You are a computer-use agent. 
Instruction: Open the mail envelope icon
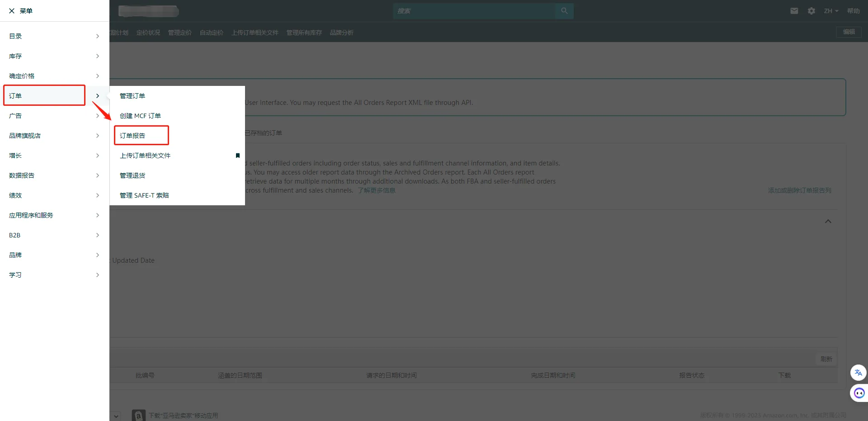click(794, 11)
